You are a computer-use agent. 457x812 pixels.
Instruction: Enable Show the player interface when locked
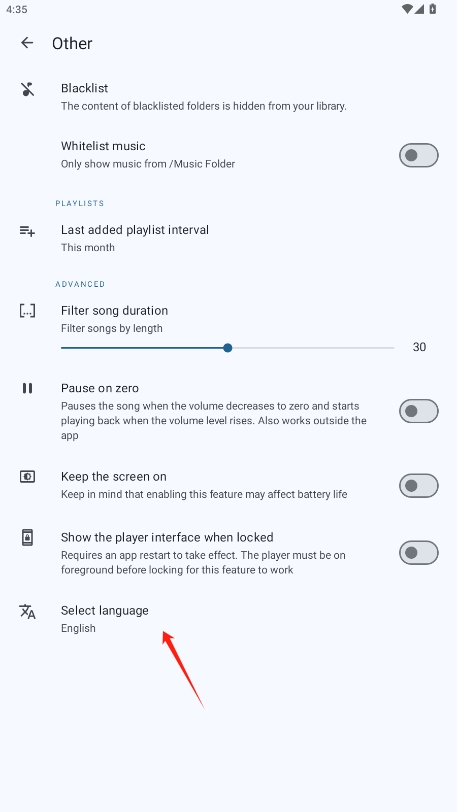pyautogui.click(x=419, y=553)
